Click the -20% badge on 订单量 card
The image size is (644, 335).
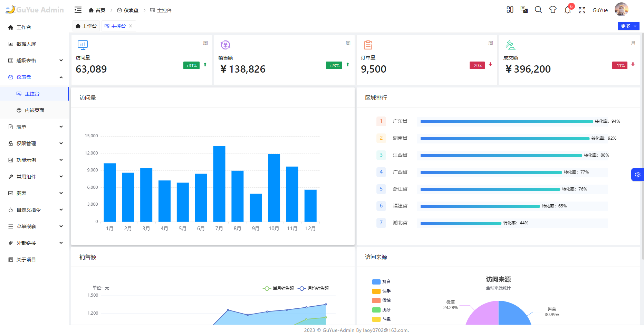tap(477, 65)
